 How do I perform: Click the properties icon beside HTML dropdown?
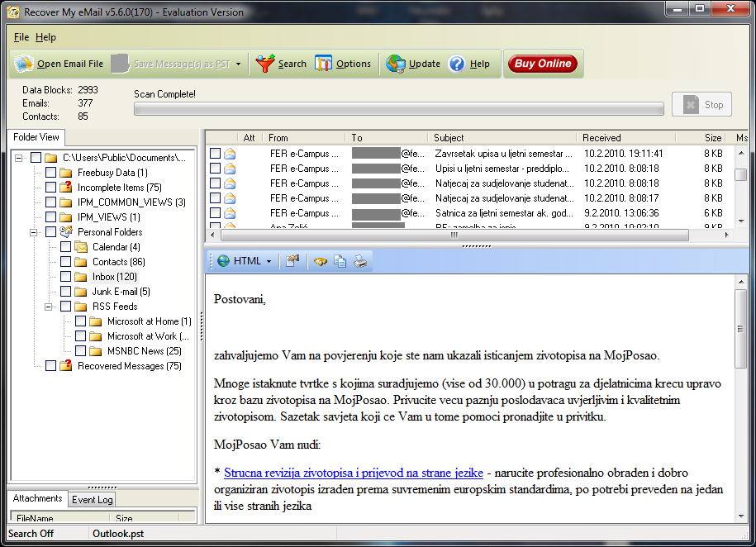coord(292,262)
